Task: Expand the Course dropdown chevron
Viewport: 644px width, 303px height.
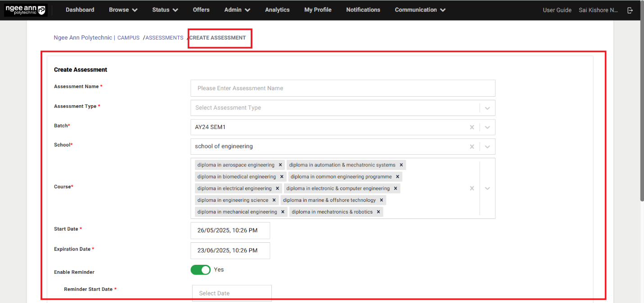Action: (x=487, y=188)
